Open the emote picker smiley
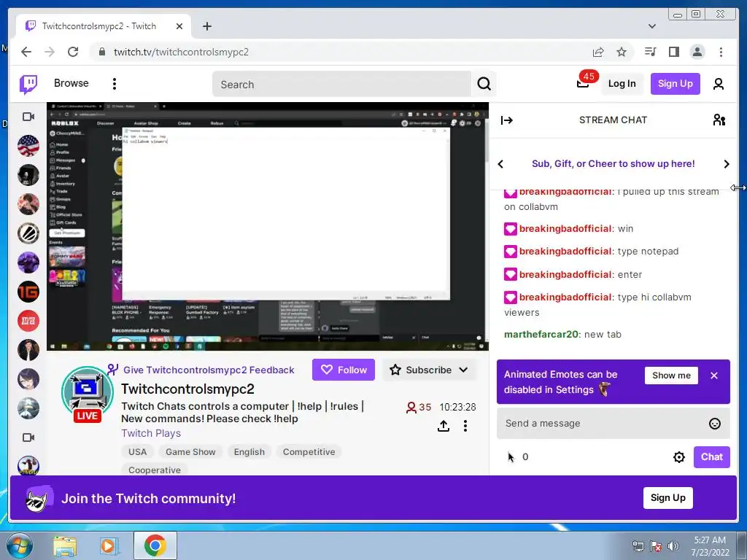The image size is (747, 560). tap(715, 424)
